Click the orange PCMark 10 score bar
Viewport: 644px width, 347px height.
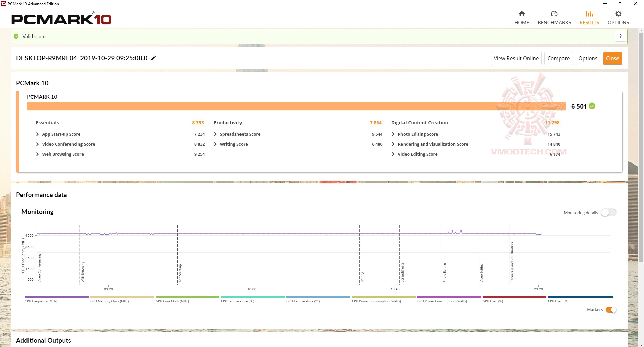pos(296,106)
